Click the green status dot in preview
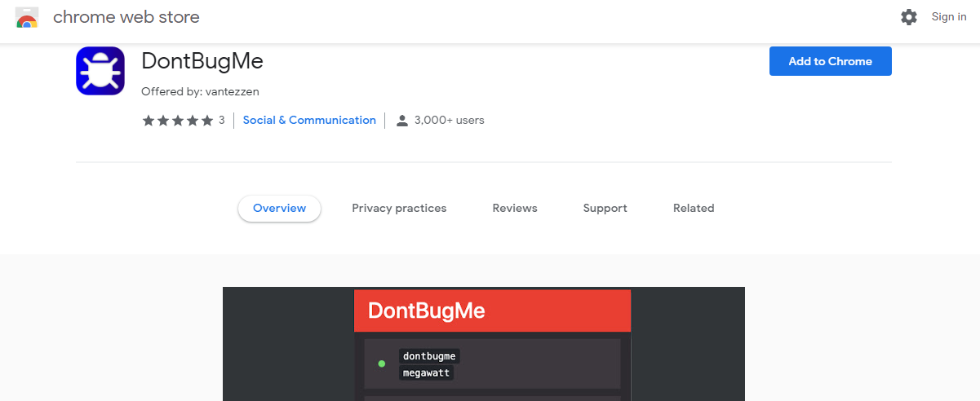This screenshot has height=401, width=980. click(x=381, y=364)
